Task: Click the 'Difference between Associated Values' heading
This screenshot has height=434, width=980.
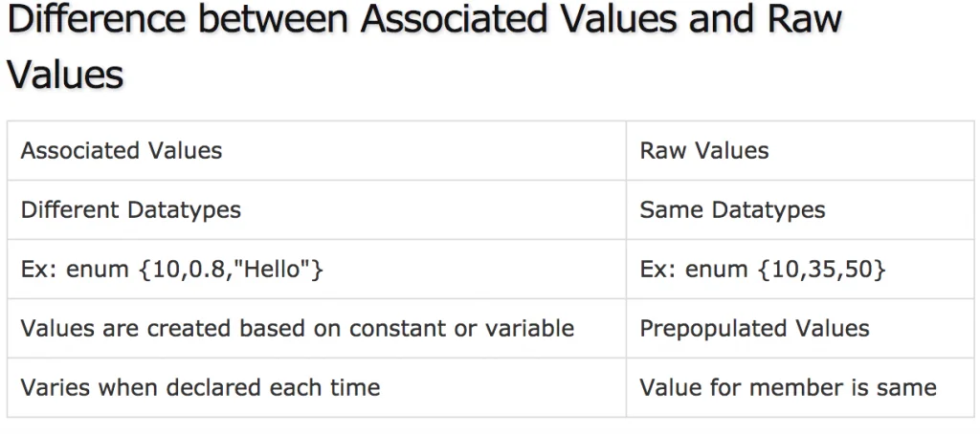Action: (421, 21)
